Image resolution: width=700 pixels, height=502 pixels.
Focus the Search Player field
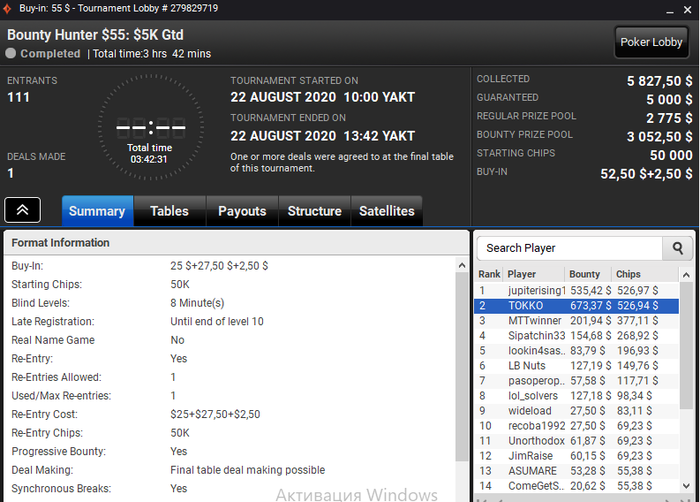point(570,248)
